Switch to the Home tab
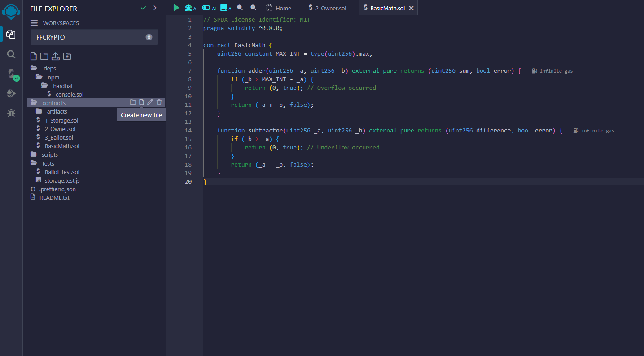 (279, 8)
